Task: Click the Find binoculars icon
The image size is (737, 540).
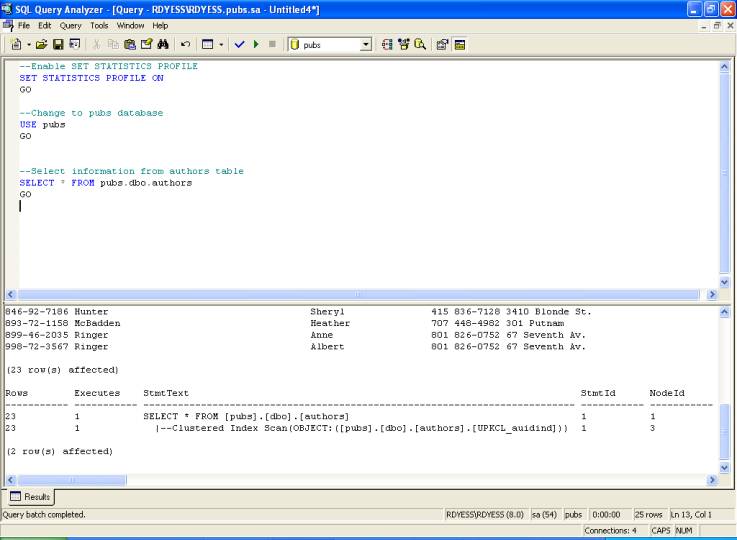Action: point(163,45)
